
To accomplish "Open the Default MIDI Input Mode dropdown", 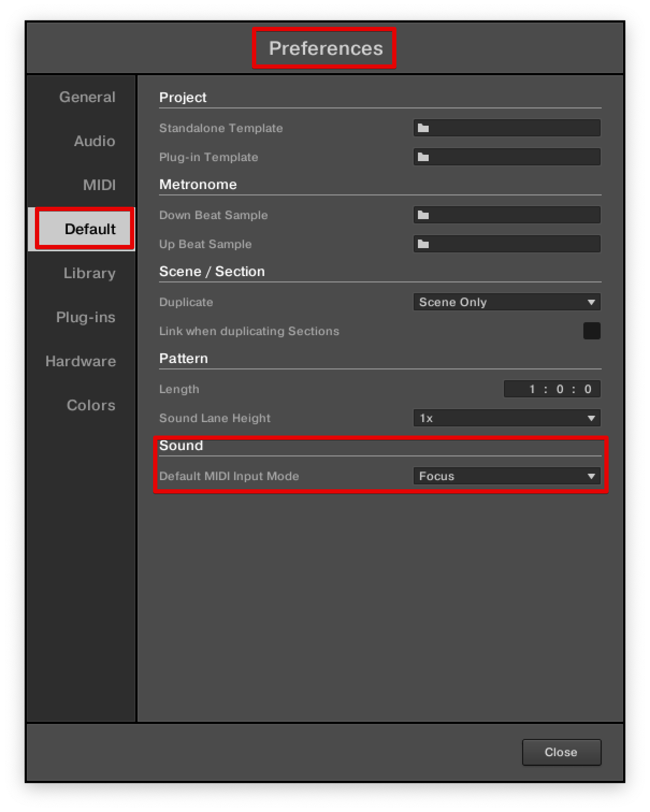I will [x=507, y=476].
